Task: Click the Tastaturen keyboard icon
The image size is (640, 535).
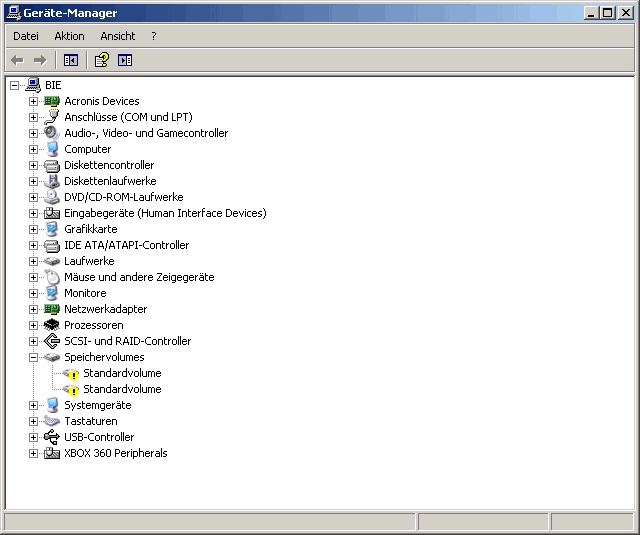Action: point(52,421)
